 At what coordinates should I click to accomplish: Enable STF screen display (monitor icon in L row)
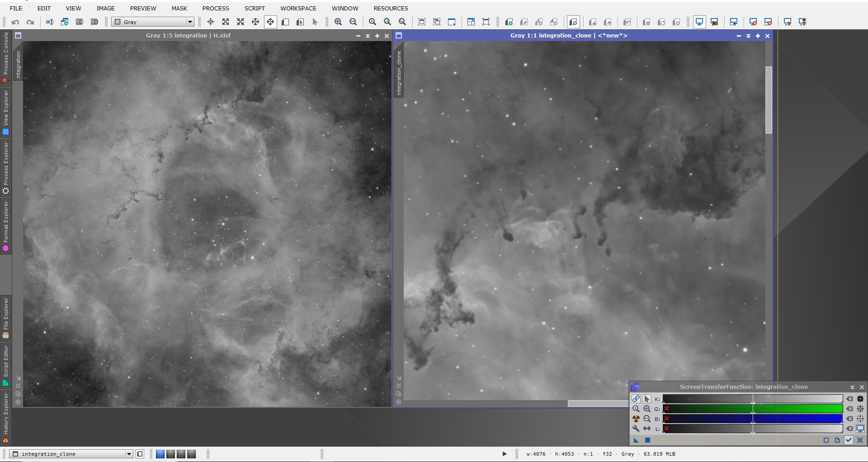click(x=860, y=429)
